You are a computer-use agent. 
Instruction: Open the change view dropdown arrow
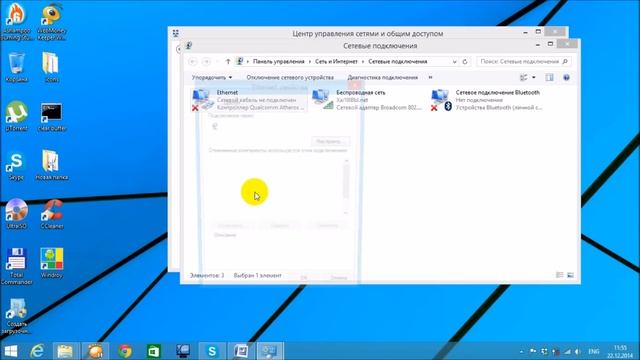coord(533,78)
